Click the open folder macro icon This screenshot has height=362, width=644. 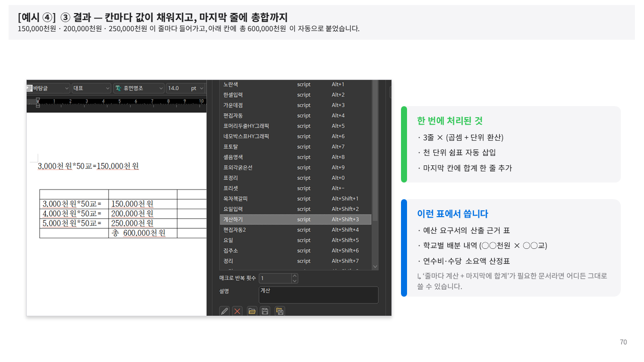click(252, 311)
